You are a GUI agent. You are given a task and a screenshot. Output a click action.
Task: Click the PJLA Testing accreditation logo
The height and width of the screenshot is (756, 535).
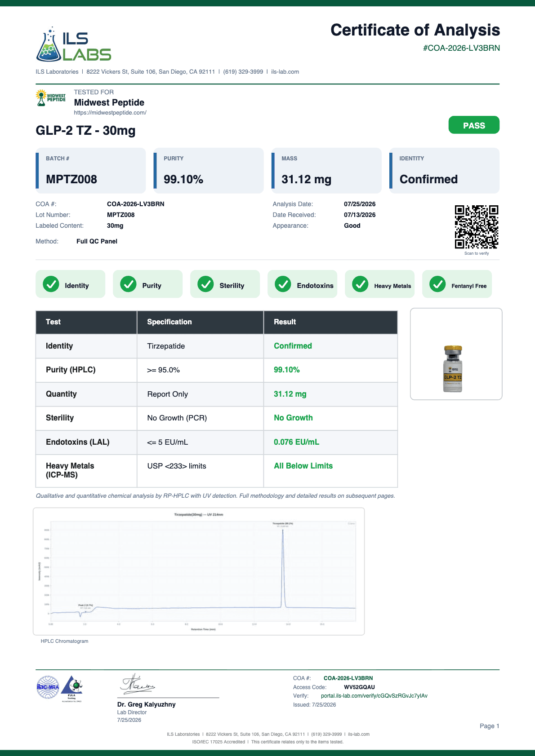72,688
